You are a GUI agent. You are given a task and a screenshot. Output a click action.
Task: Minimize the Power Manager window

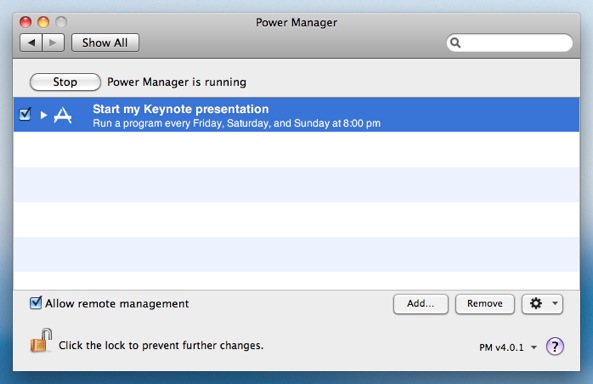pos(43,22)
